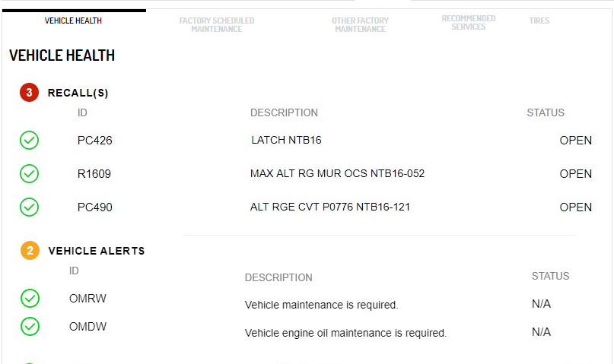Click the green checkmark beside recall R1609
614x364 pixels.
tap(29, 174)
